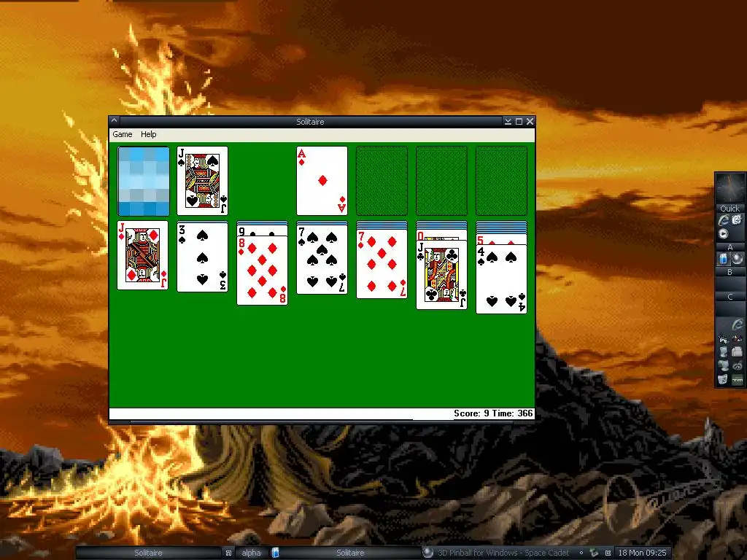Launch Outlook Express icon in Quick section

pyautogui.click(x=737, y=220)
